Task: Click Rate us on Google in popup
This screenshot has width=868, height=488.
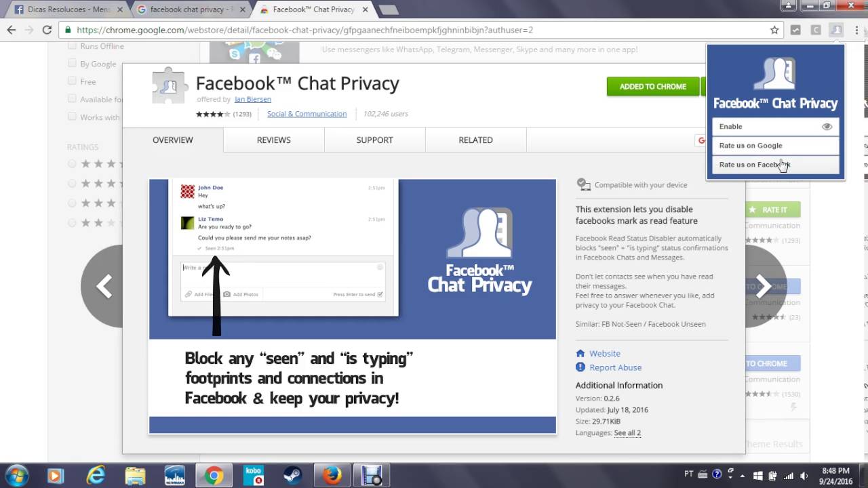Action: (776, 146)
